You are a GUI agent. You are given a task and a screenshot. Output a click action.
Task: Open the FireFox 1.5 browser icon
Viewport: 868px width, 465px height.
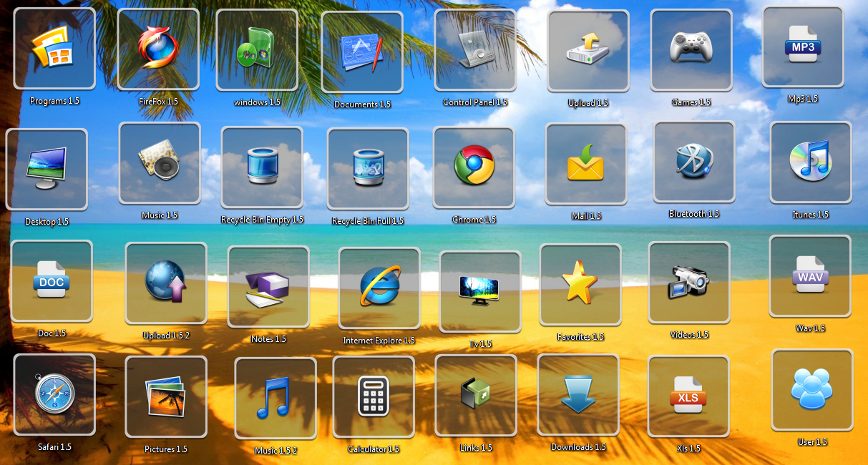point(158,48)
